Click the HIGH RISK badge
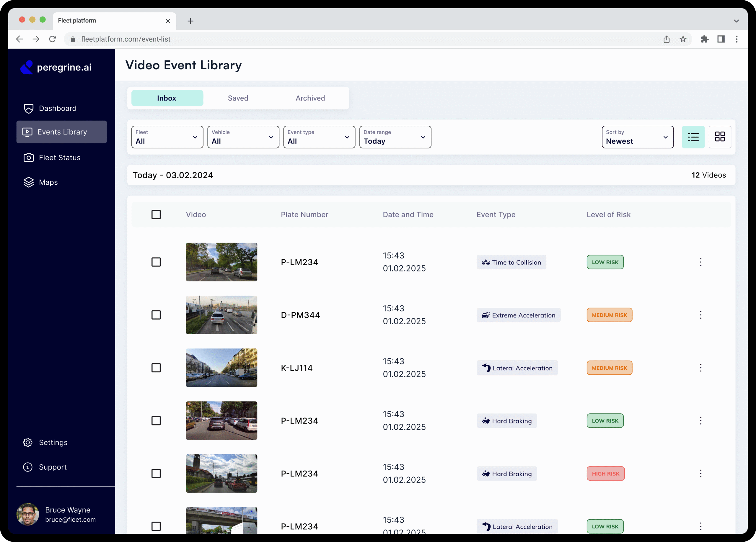The image size is (756, 542). tap(605, 473)
